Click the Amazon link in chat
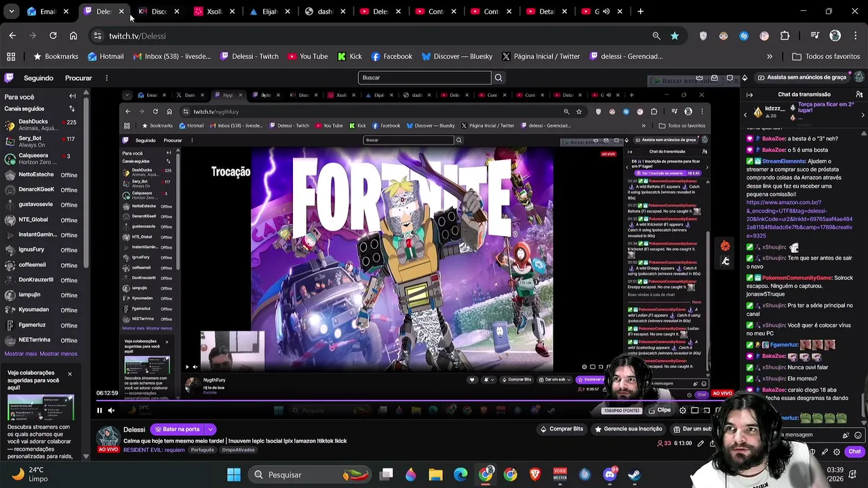Viewport: 868px width, 488px height. (800, 219)
